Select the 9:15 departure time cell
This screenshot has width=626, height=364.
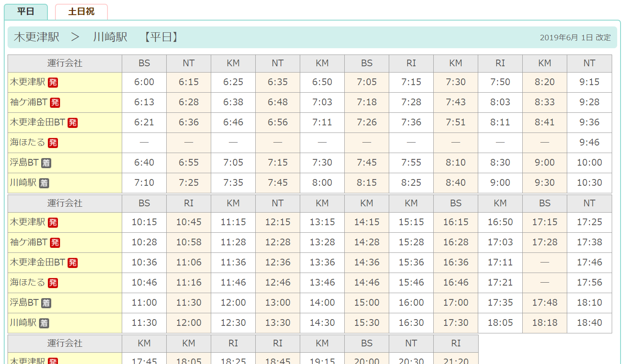click(589, 82)
